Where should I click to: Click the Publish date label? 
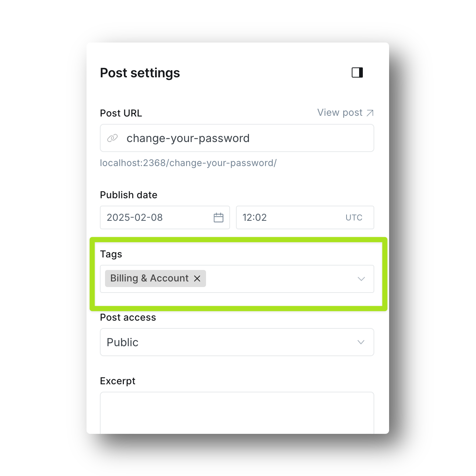click(128, 195)
